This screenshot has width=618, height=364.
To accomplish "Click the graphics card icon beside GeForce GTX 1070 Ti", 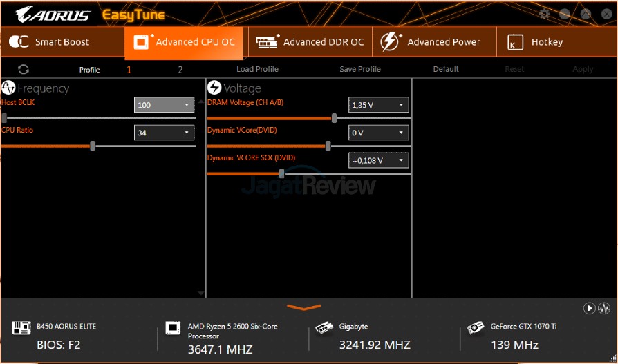I will [x=476, y=328].
